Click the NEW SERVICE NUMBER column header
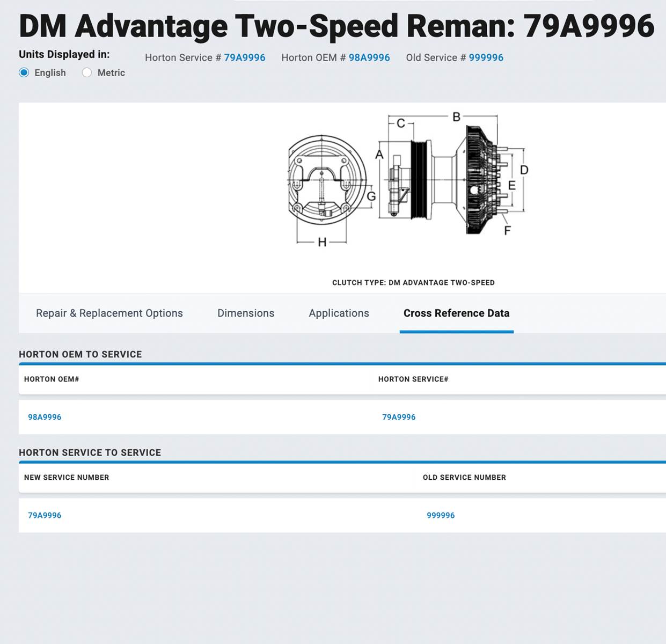Viewport: 666px width, 644px height. coord(67,477)
